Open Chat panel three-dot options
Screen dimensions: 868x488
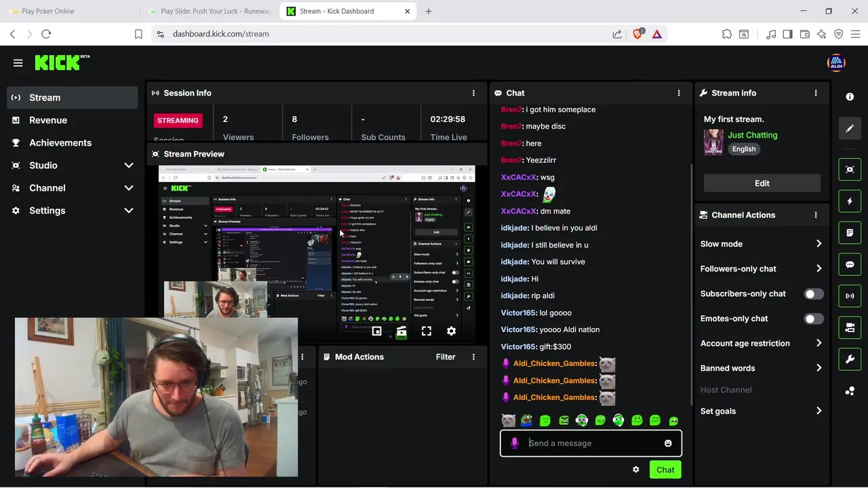pos(679,93)
